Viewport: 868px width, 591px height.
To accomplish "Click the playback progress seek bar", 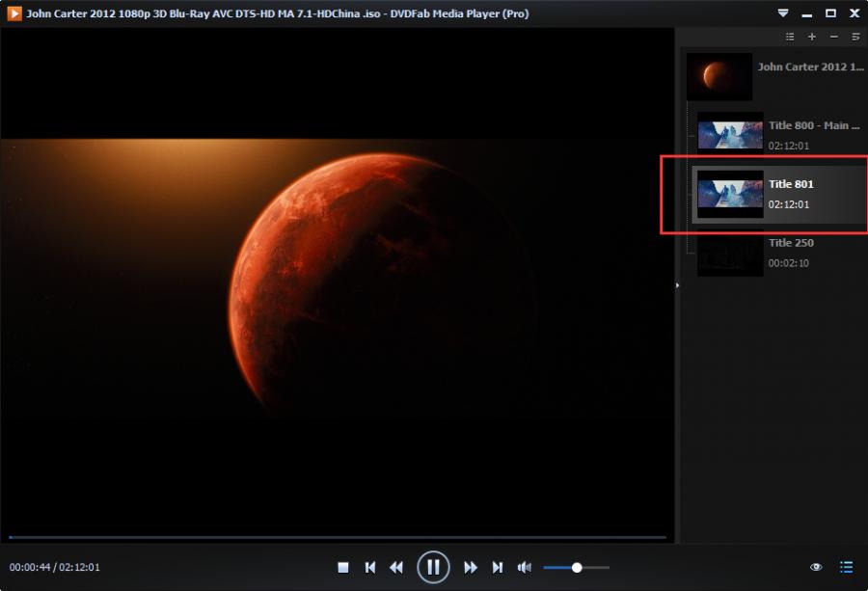I will tap(338, 537).
